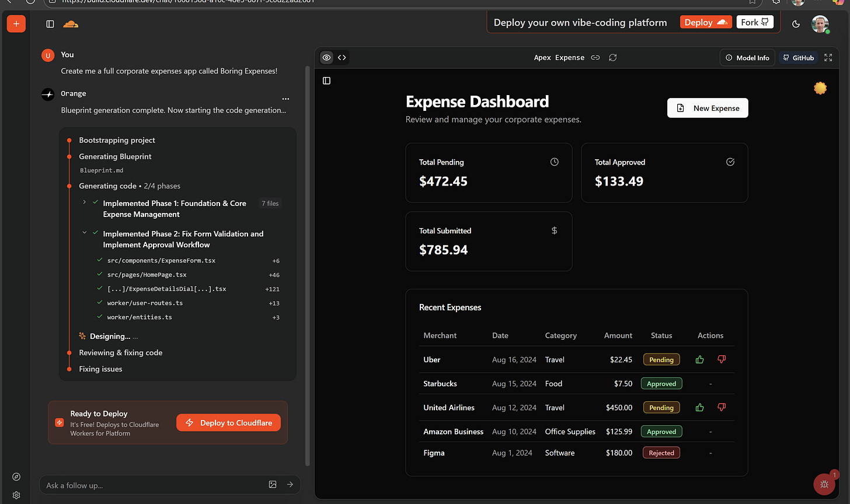The width and height of the screenshot is (850, 504).
Task: Toggle the preview app sidebar icon
Action: 327,80
